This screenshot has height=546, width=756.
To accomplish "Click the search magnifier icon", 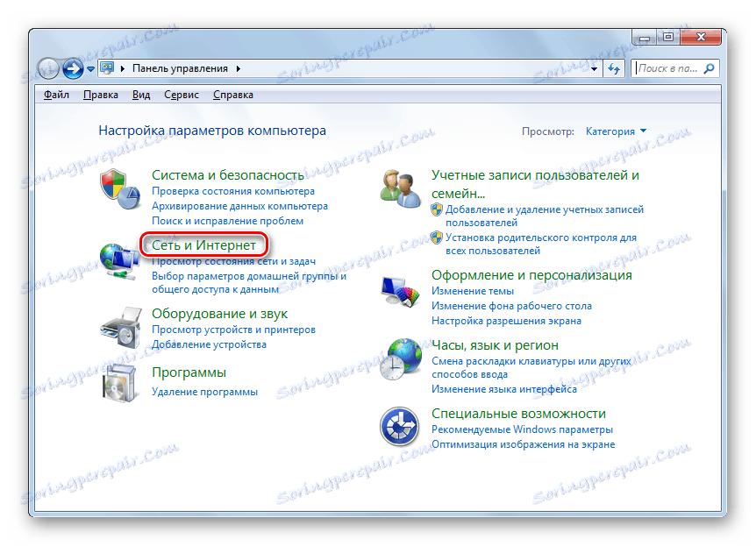I will point(709,69).
